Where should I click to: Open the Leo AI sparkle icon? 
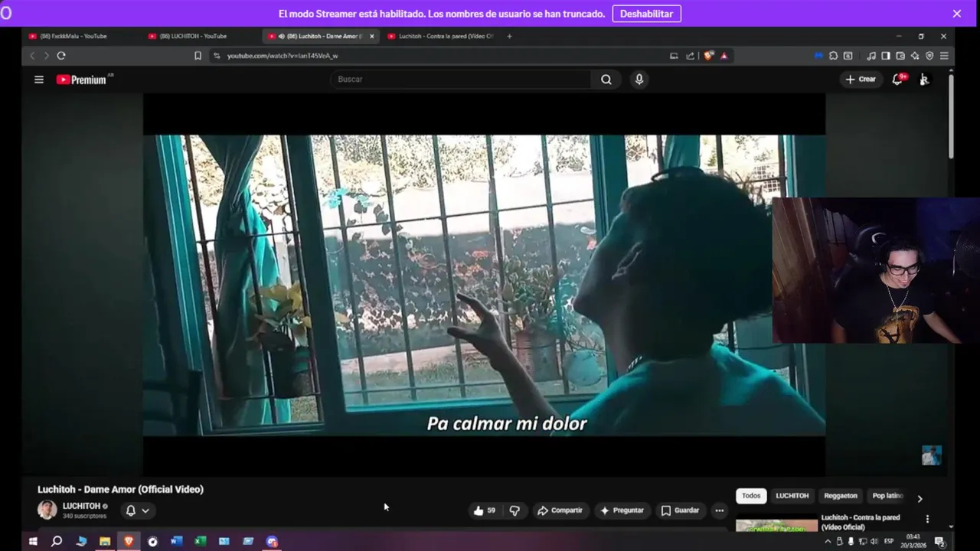click(915, 56)
